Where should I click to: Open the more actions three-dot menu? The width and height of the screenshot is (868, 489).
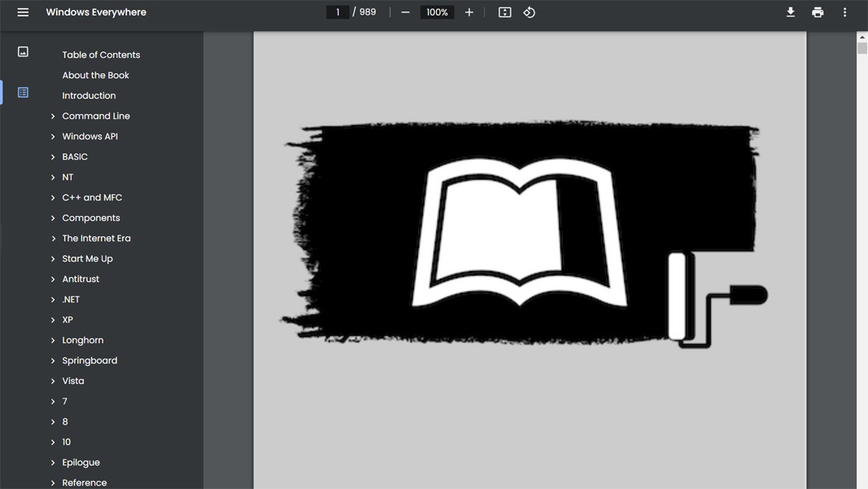pyautogui.click(x=844, y=12)
